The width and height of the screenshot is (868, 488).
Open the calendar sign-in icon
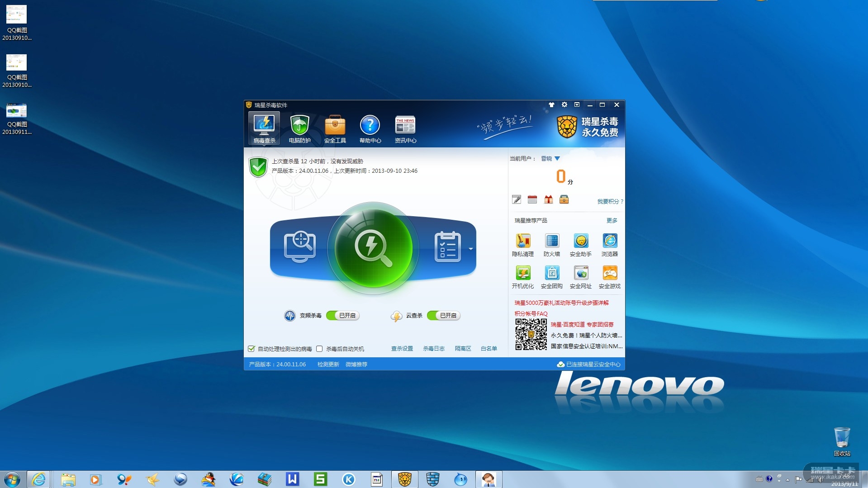532,199
